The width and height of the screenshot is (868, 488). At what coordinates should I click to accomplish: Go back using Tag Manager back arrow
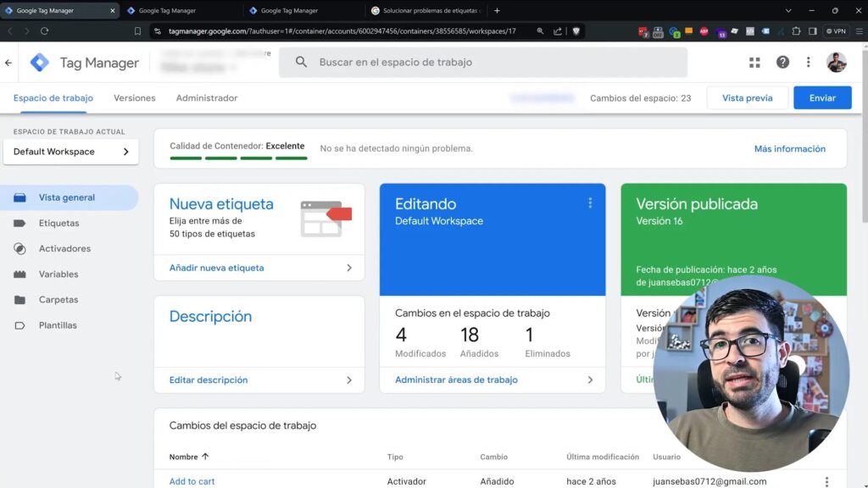pos(8,63)
